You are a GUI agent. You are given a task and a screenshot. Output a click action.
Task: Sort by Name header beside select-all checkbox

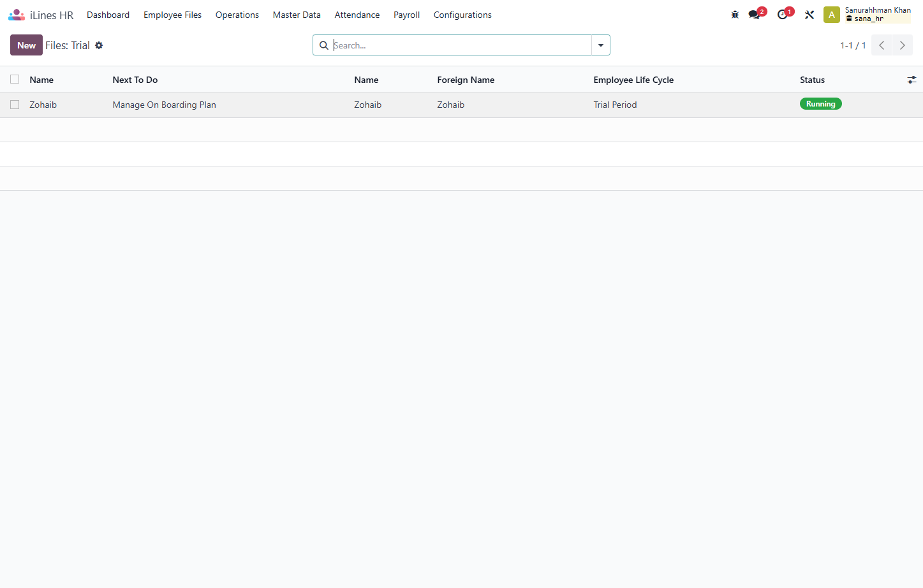pos(41,80)
